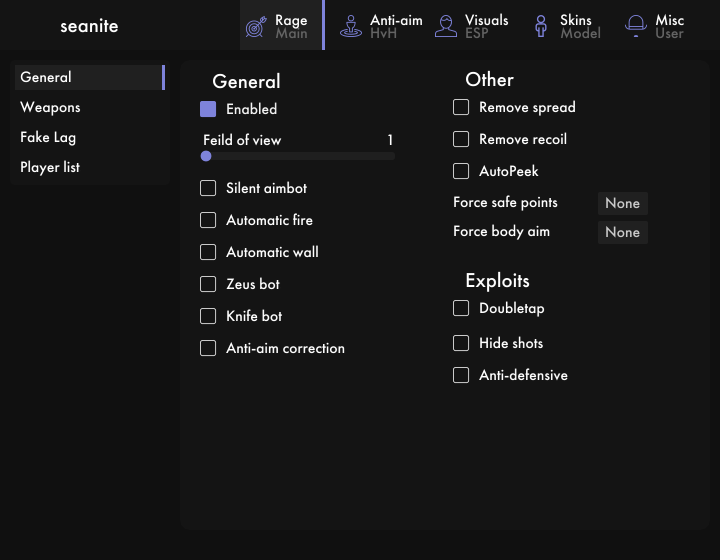
Task: Open Anti-aim via its joystick icon
Action: [351, 26]
